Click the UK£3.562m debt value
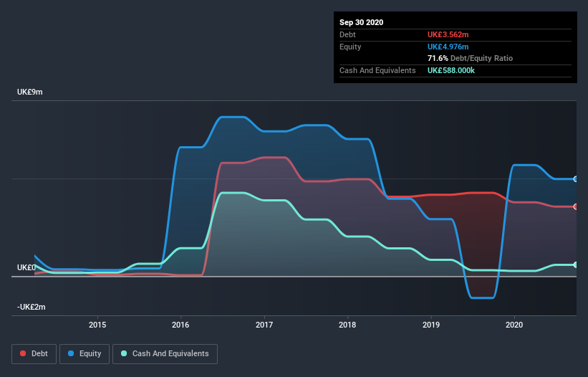This screenshot has height=377, width=588. point(448,34)
